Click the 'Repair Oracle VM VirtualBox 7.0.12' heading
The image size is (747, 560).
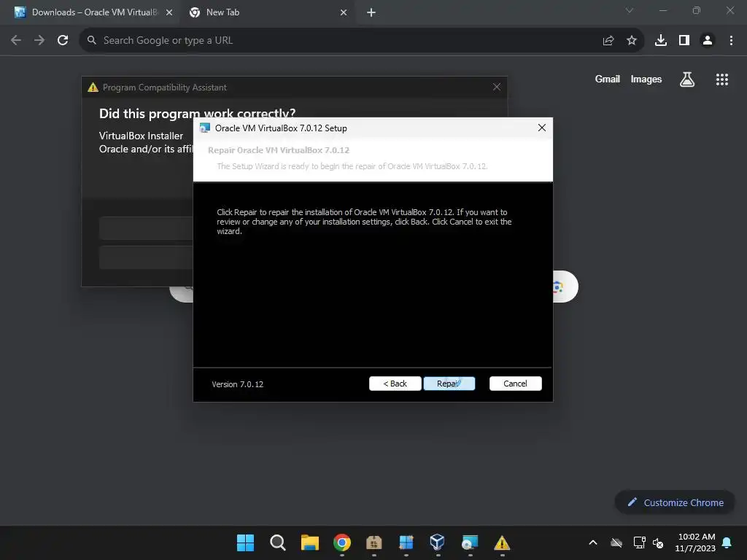[279, 150]
